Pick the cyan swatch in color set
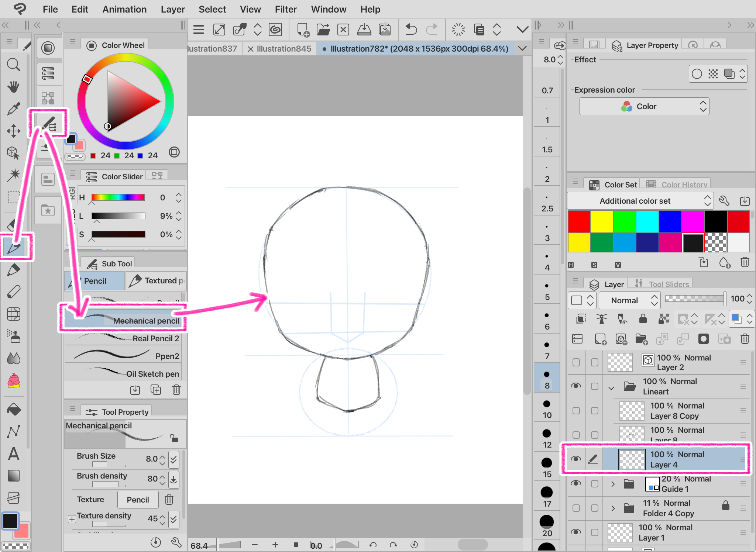Screen dimensions: 756x552 [x=647, y=221]
